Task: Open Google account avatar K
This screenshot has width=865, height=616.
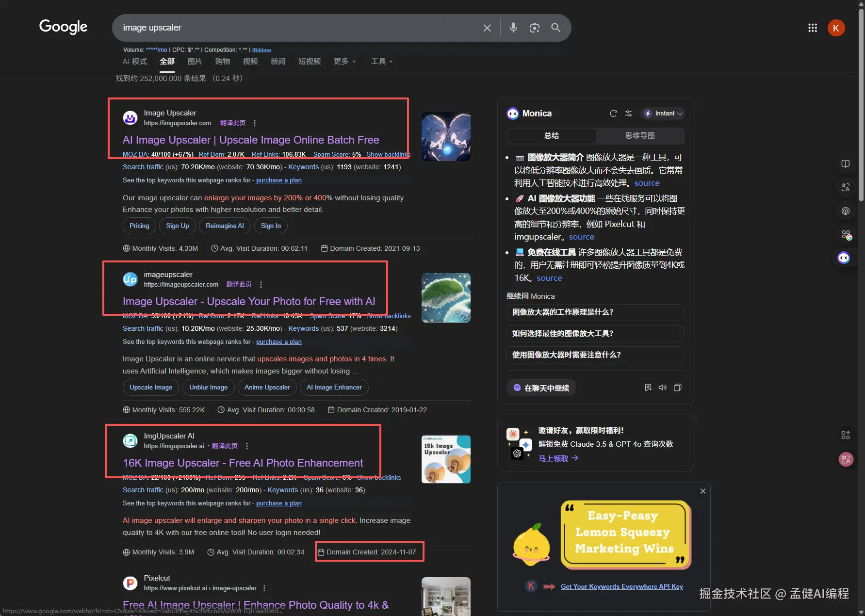Action: coord(836,28)
